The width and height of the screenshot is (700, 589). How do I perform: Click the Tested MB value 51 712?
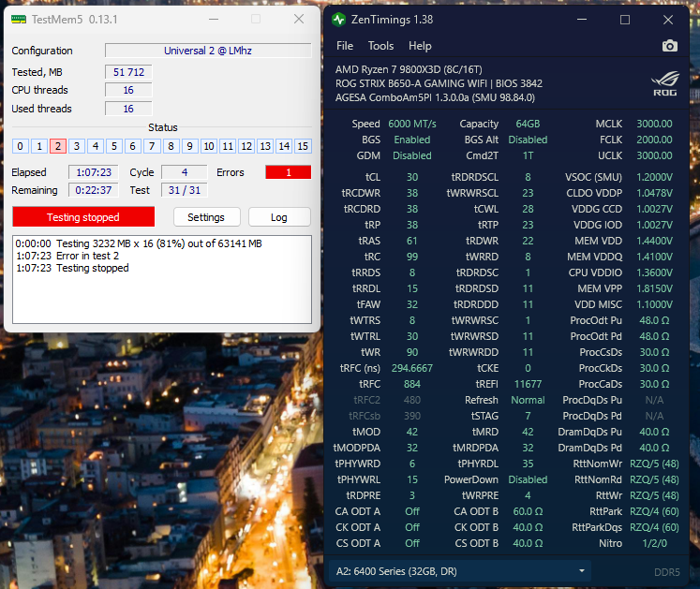pyautogui.click(x=128, y=72)
